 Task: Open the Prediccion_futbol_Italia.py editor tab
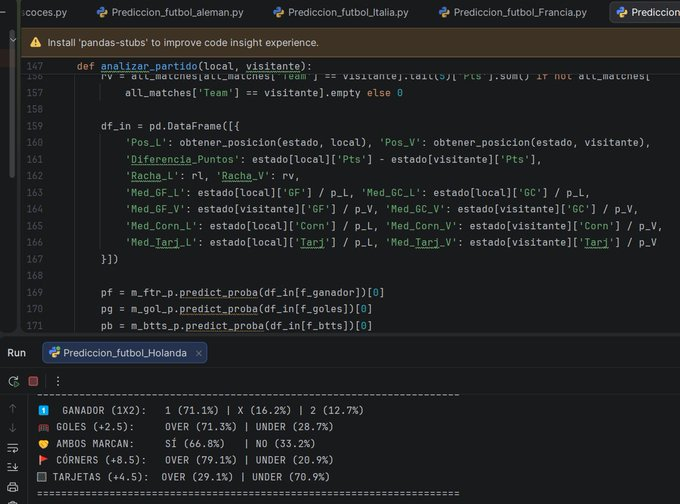[x=341, y=13]
